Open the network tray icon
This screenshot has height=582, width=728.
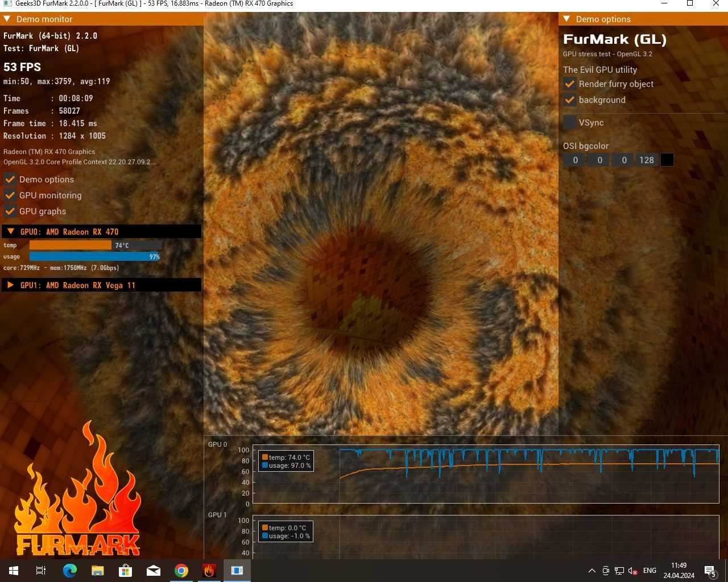click(619, 571)
